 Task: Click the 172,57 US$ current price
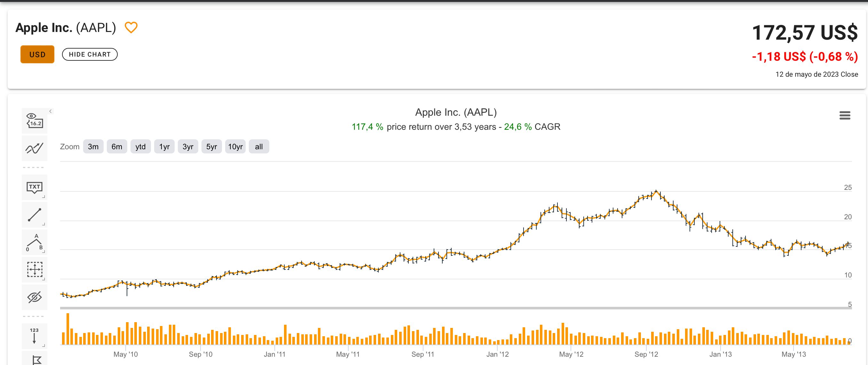805,33
